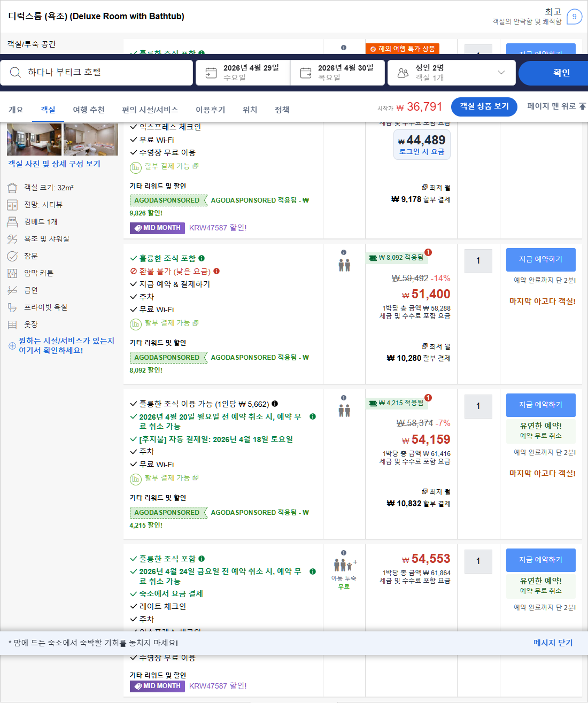The image size is (588, 703).
Task: Click the magnifier search icon
Action: (16, 73)
